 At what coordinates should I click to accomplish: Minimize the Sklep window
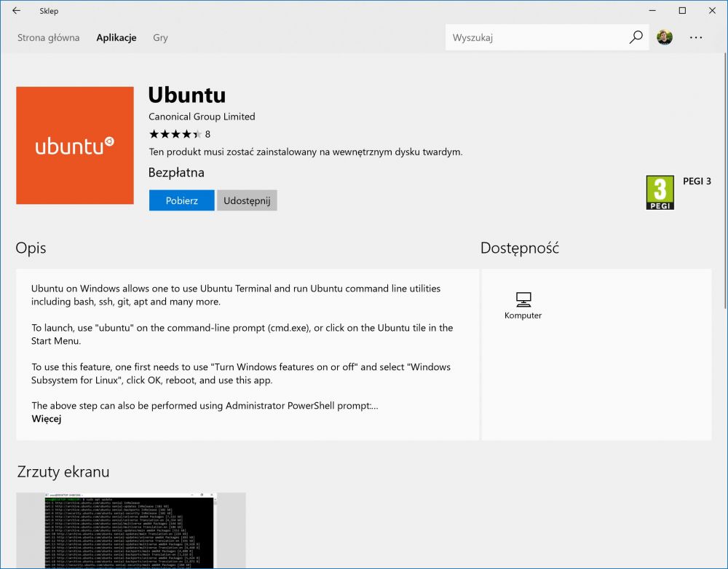click(x=652, y=10)
